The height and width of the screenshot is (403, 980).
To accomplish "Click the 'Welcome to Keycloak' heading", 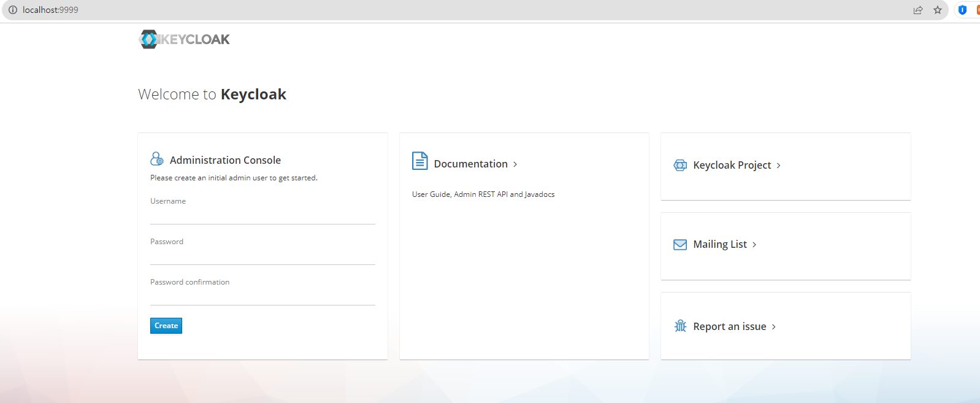I will coord(212,94).
